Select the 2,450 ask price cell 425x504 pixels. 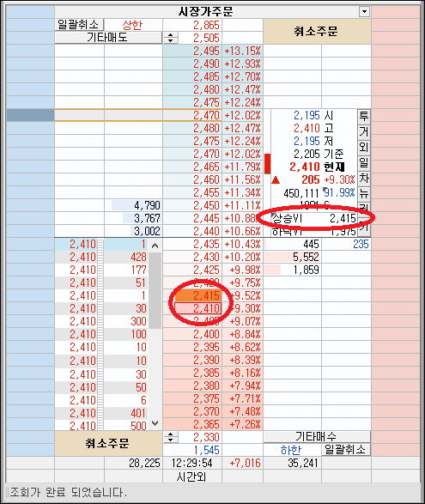[x=192, y=205]
